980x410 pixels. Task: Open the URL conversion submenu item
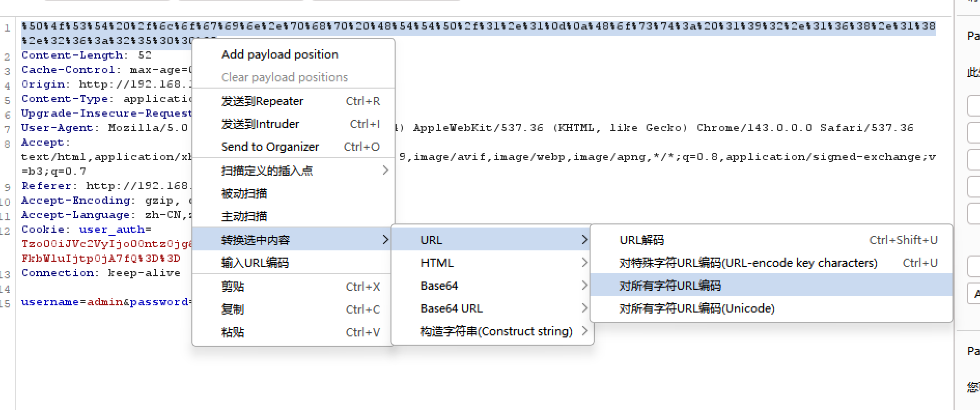tap(492, 240)
